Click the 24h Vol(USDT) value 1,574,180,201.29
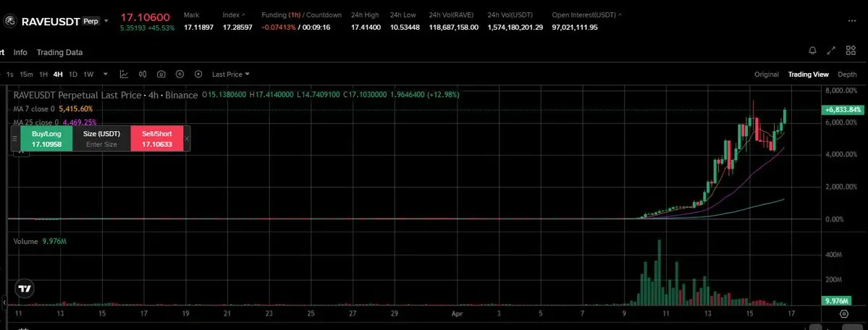Image resolution: width=868 pixels, height=330 pixels. coord(515,27)
